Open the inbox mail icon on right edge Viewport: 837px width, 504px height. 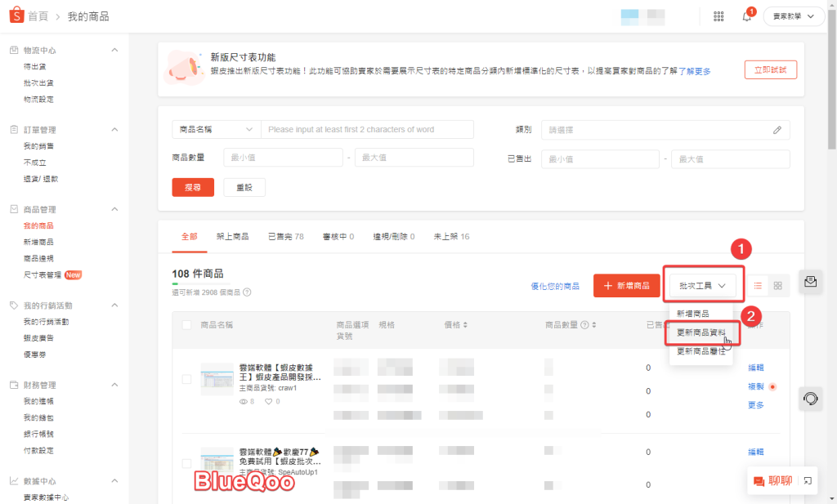coord(810,282)
